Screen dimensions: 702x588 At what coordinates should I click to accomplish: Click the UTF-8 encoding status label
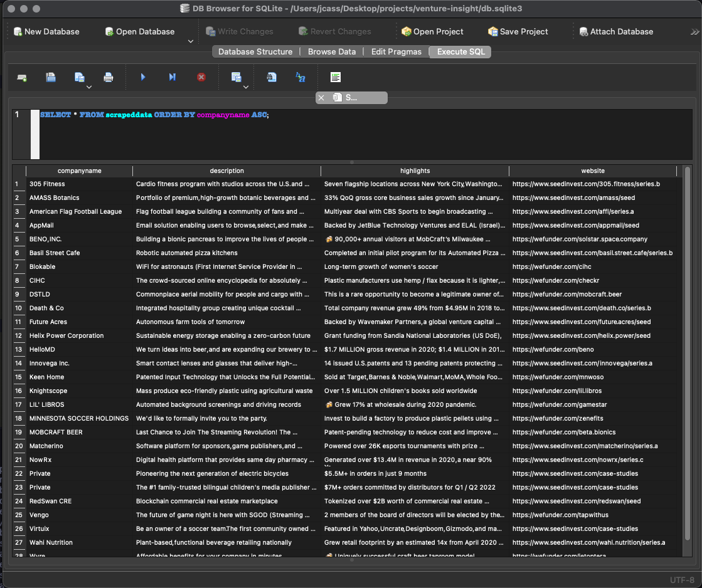[x=682, y=580]
